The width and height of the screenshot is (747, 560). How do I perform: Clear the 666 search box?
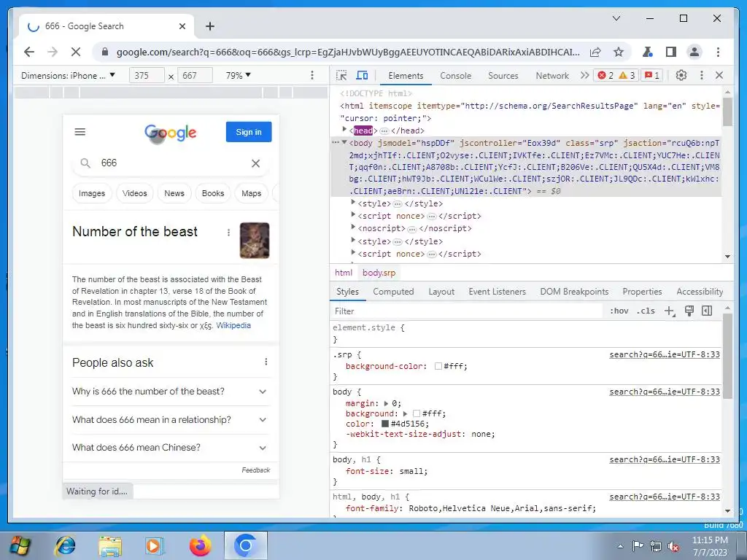point(256,163)
